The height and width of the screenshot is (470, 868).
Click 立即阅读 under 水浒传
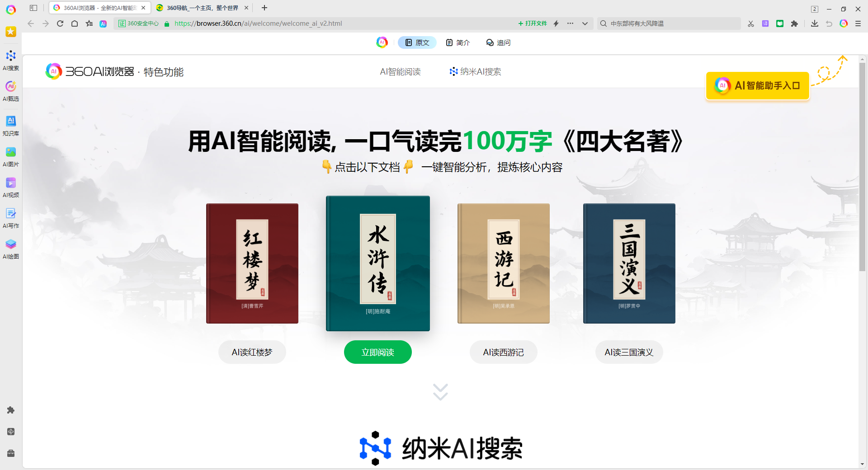tap(377, 352)
